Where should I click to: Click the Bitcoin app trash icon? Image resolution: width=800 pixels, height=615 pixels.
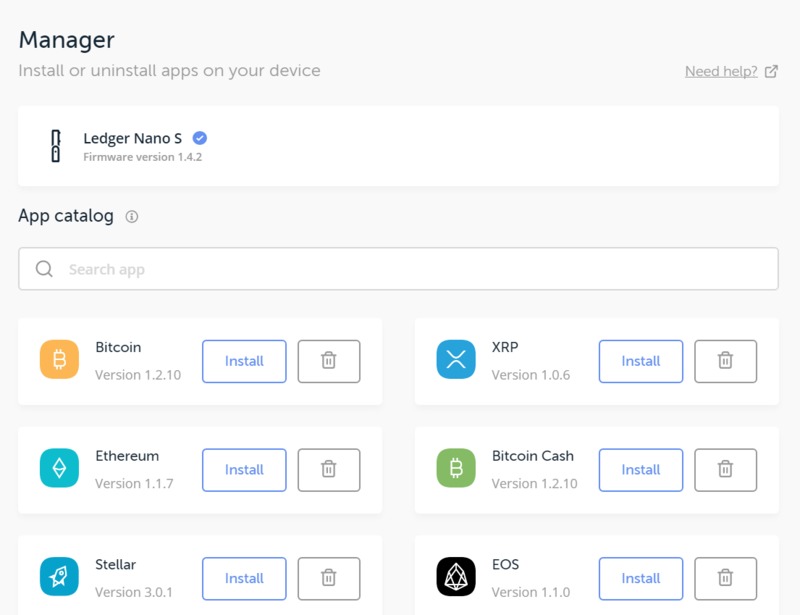(x=329, y=361)
